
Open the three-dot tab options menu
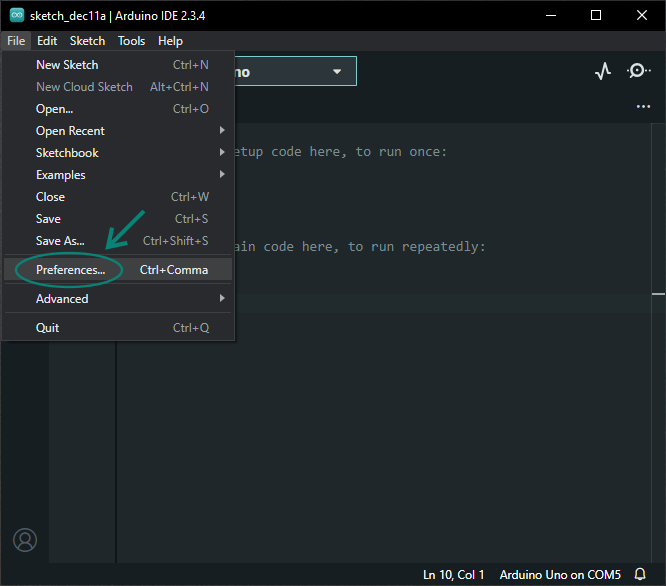(643, 106)
